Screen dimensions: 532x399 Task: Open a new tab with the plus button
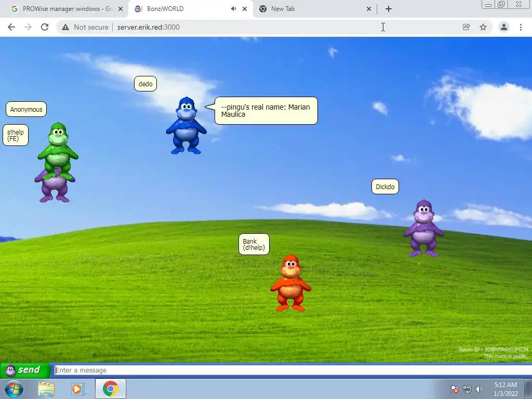[x=389, y=9]
